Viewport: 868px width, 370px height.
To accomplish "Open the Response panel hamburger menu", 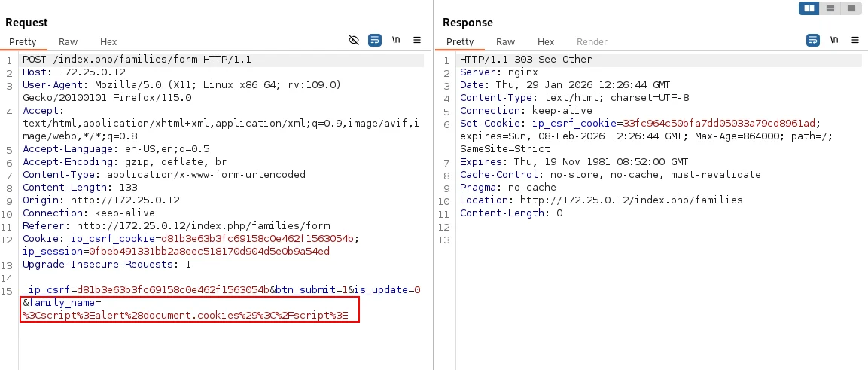I will coord(855,41).
